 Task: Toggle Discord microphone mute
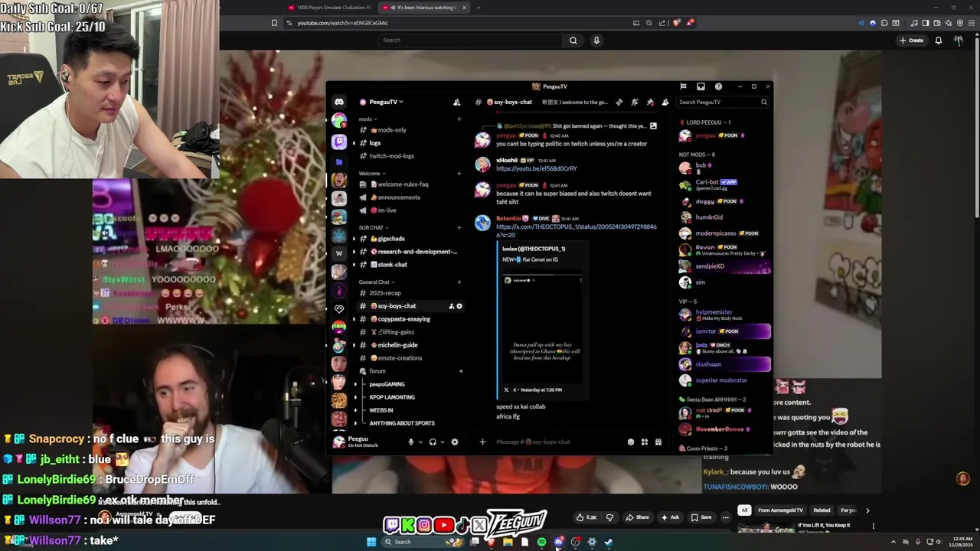pyautogui.click(x=410, y=442)
